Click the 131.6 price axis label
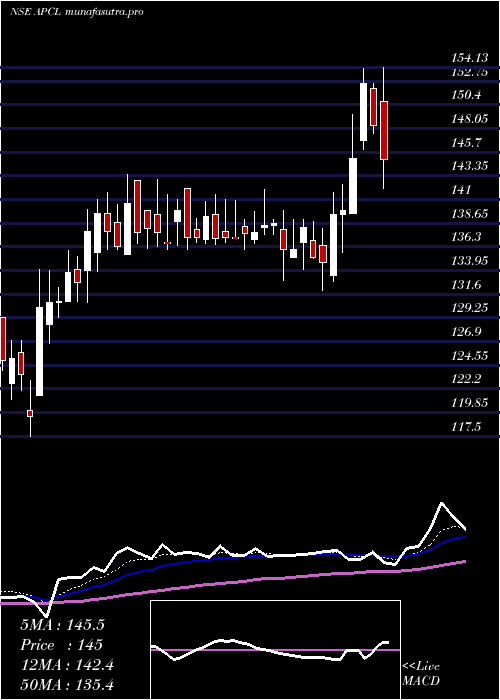This screenshot has width=500, height=700. point(466,284)
